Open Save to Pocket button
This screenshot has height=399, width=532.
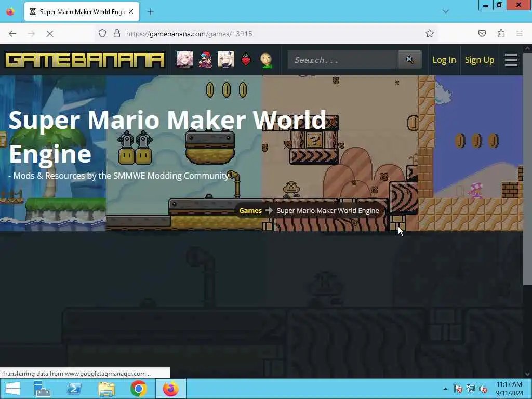(482, 33)
